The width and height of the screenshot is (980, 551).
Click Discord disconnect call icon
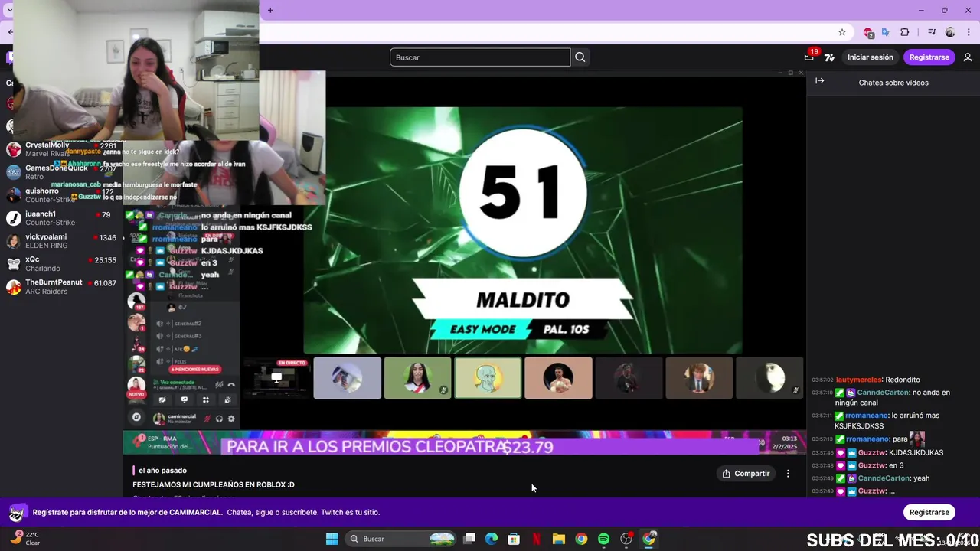click(x=231, y=385)
